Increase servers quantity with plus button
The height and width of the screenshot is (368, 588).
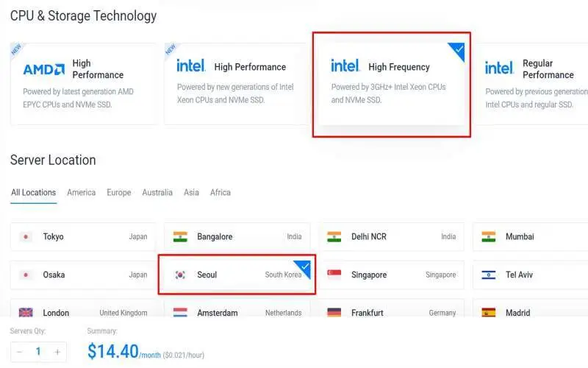pos(57,352)
